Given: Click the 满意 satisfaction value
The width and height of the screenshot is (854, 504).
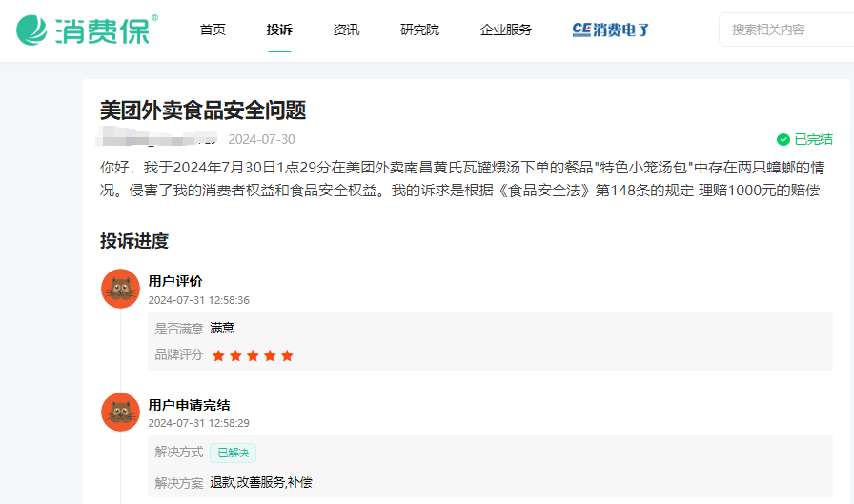Looking at the screenshot, I should [x=222, y=328].
